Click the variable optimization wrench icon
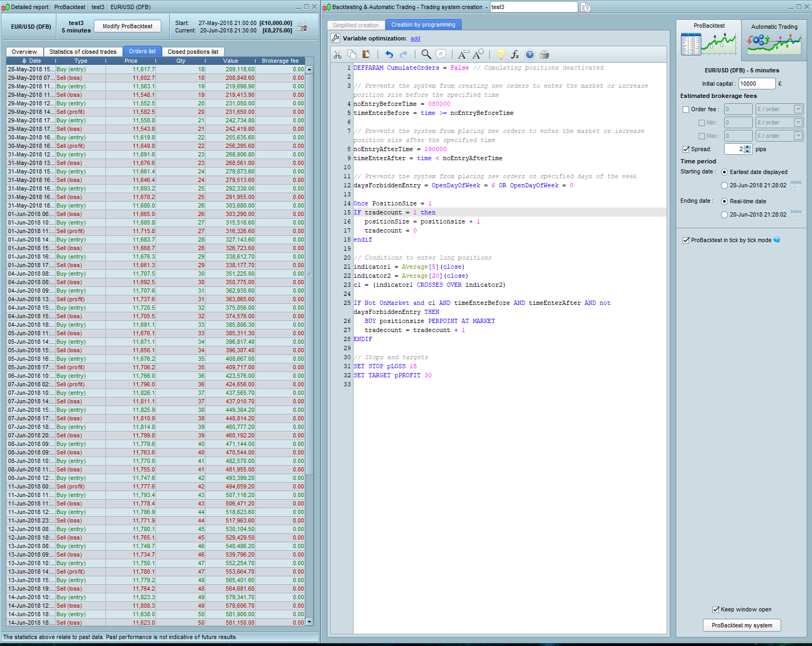Image resolution: width=812 pixels, height=646 pixels. (335, 38)
